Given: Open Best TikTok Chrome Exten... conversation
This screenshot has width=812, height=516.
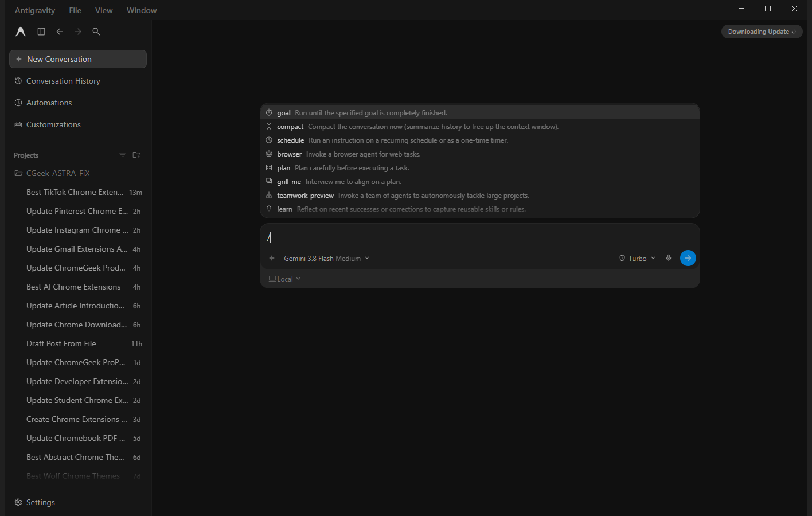Looking at the screenshot, I should (x=78, y=192).
